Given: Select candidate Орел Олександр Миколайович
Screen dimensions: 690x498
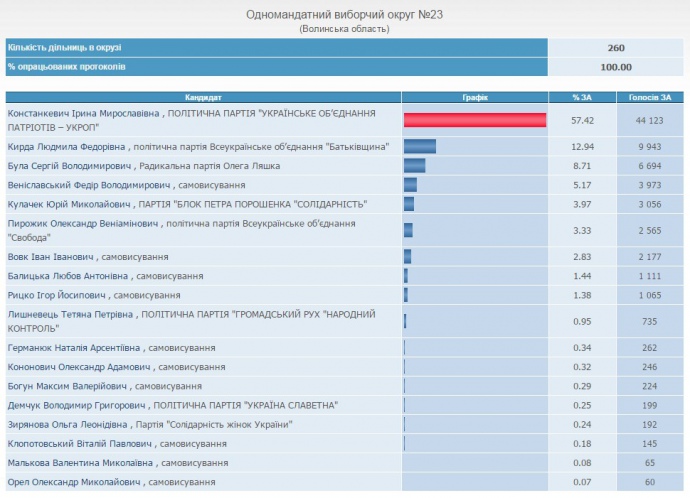Looking at the screenshot, I should pyautogui.click(x=111, y=482).
